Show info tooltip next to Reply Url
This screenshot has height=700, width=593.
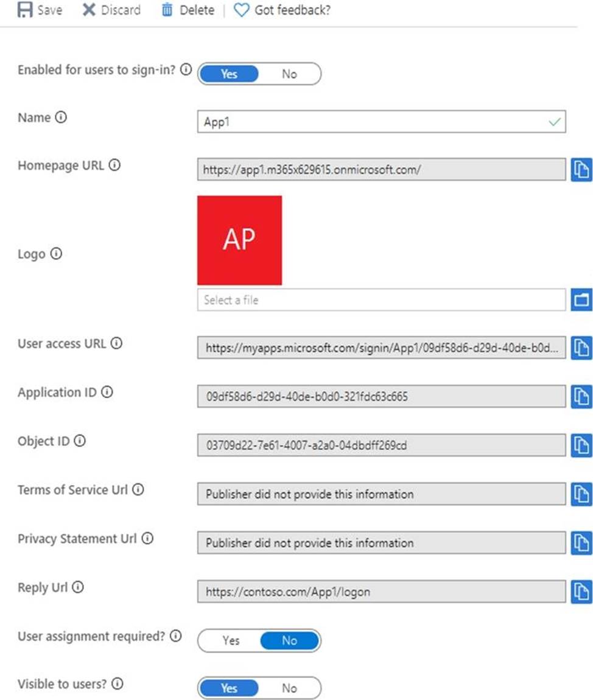(78, 587)
